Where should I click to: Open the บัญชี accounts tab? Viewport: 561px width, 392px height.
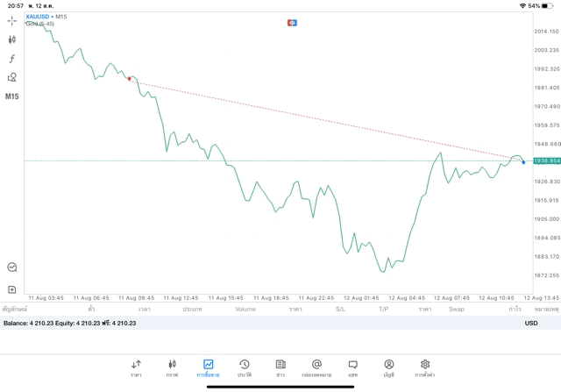pyautogui.click(x=388, y=367)
